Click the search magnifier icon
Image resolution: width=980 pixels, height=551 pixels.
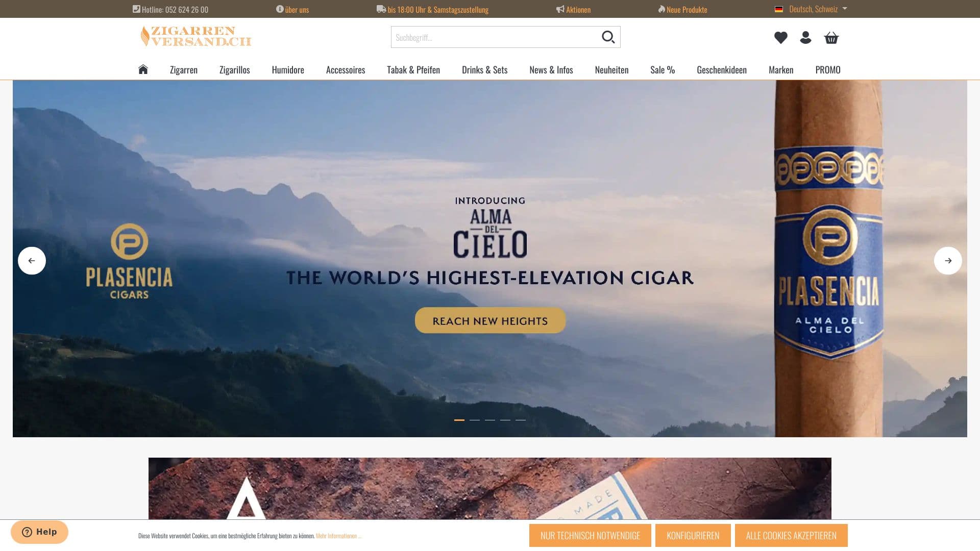point(608,37)
